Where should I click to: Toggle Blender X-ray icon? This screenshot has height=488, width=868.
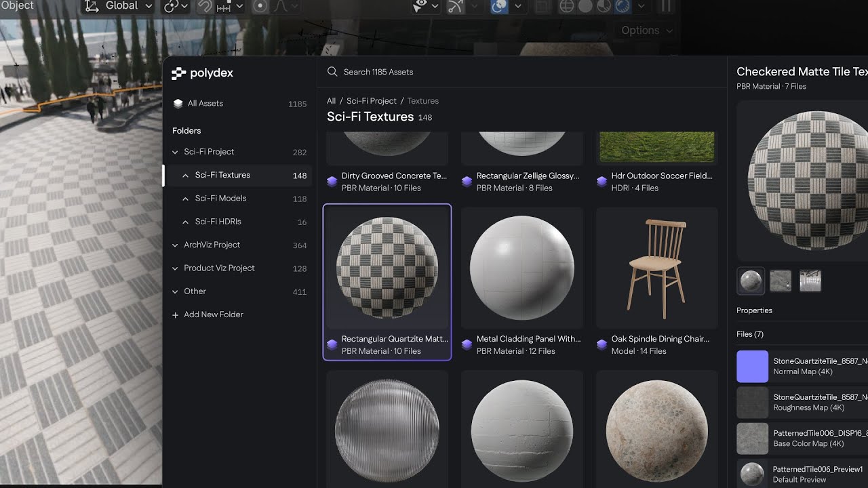click(x=541, y=6)
